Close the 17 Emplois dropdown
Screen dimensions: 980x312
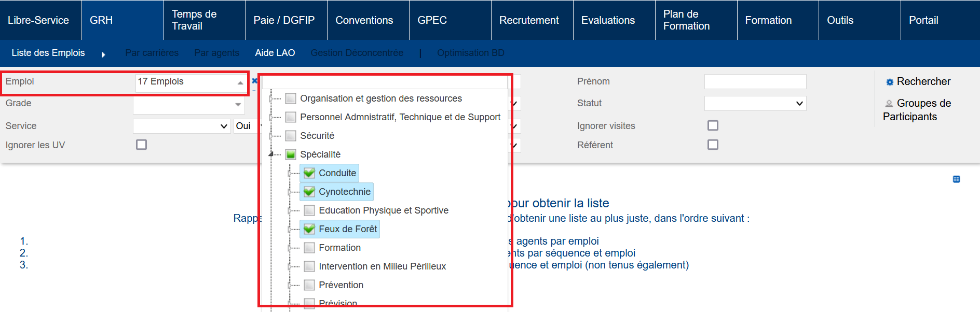[240, 82]
